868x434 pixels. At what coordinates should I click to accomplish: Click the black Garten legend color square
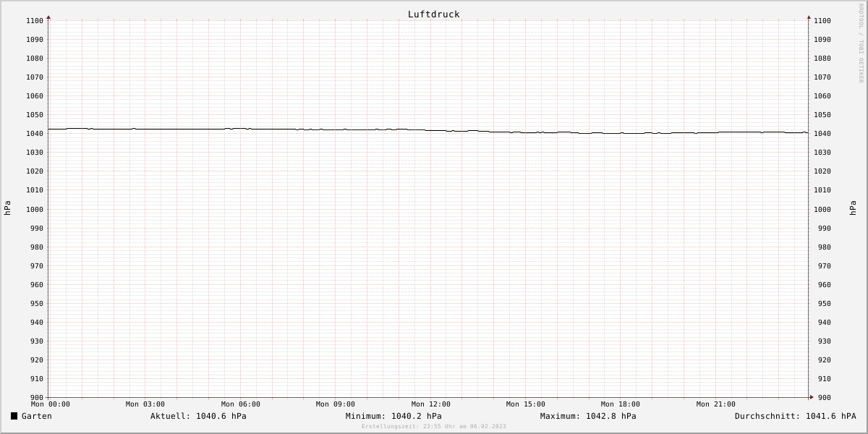pos(14,416)
